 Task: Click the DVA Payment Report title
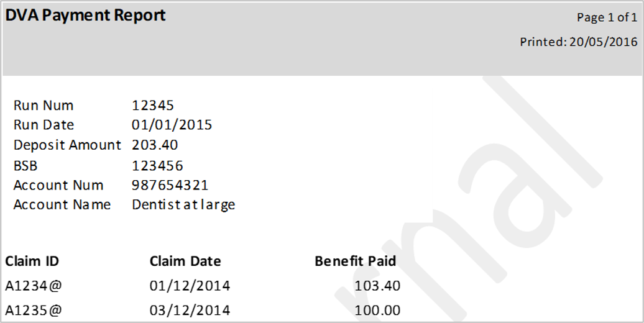point(85,16)
